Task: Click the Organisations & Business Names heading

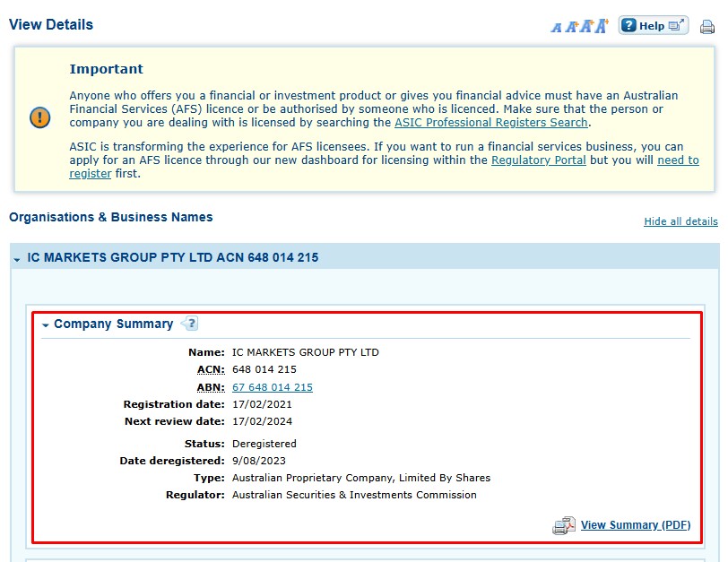Action: pyautogui.click(x=111, y=217)
